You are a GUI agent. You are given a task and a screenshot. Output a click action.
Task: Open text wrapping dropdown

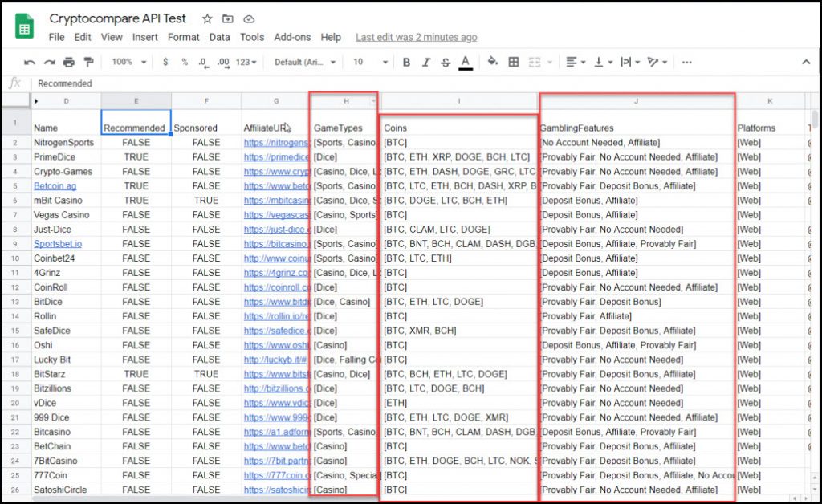[x=630, y=63]
